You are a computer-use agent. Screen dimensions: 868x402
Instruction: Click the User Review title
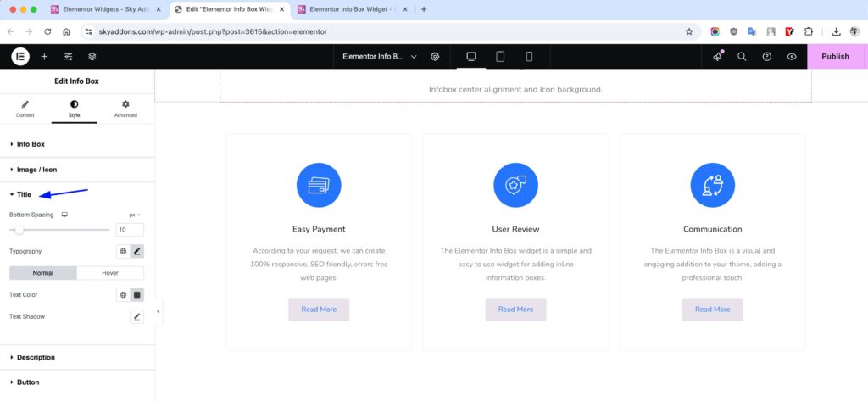click(516, 229)
